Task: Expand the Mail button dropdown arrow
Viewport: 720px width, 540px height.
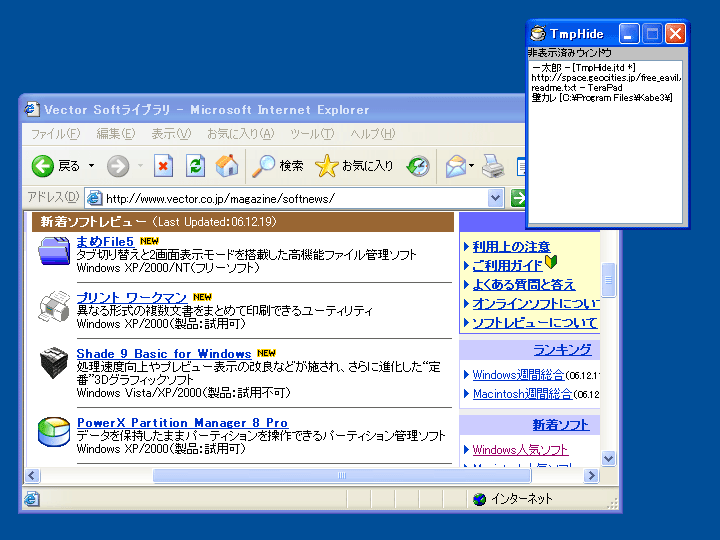Action: point(472,166)
